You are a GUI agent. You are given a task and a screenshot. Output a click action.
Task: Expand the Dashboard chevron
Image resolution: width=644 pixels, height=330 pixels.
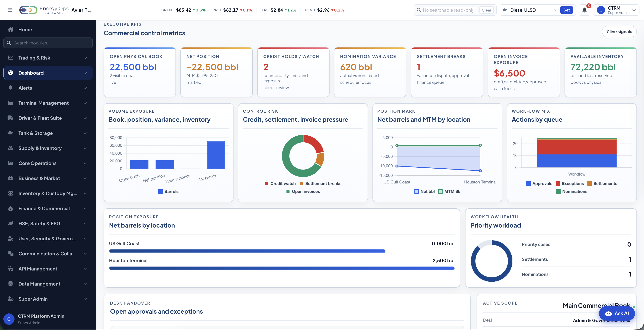click(x=85, y=73)
